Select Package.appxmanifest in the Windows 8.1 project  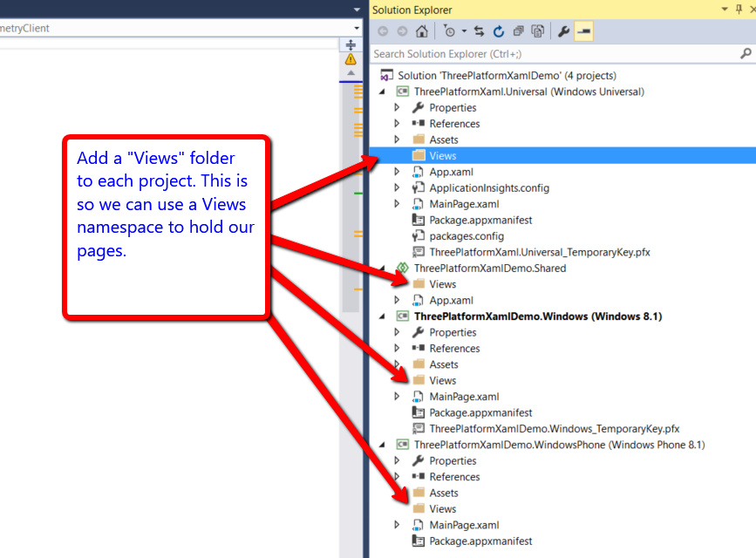point(480,413)
